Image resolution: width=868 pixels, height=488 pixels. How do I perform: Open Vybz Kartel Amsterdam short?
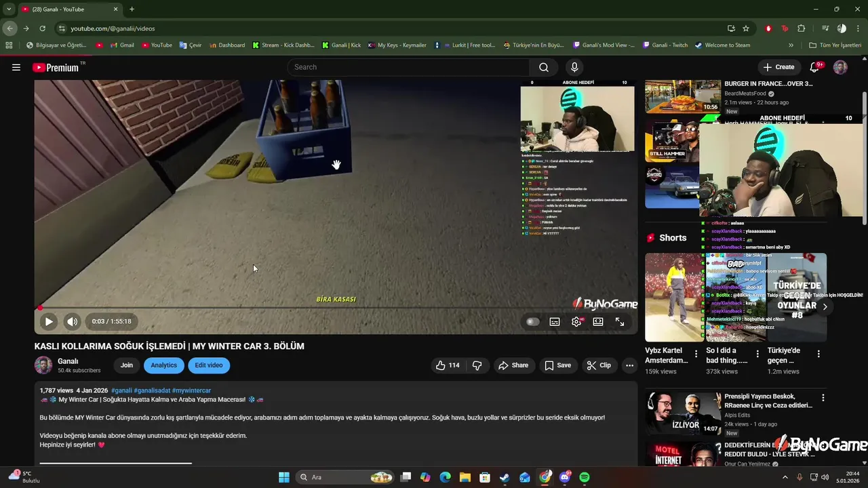click(673, 298)
